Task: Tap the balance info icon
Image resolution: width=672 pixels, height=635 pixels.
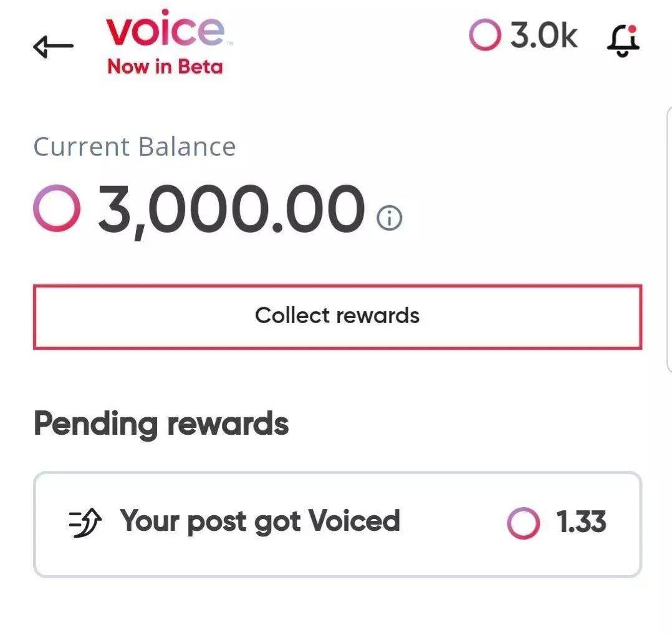Action: click(x=390, y=218)
